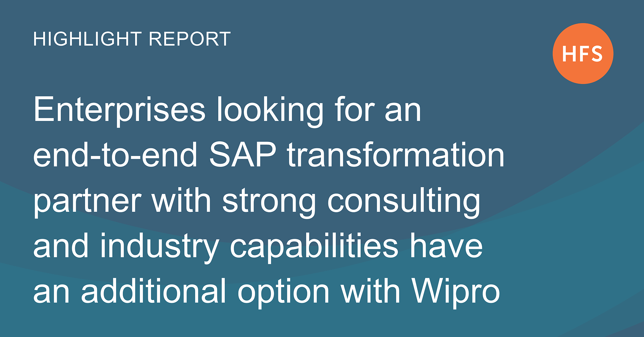
Task: Click the word "additional" in headline
Action: 153,291
